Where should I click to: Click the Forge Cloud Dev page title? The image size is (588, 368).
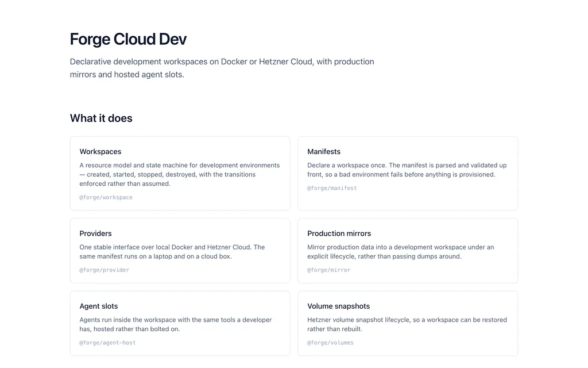pos(128,39)
